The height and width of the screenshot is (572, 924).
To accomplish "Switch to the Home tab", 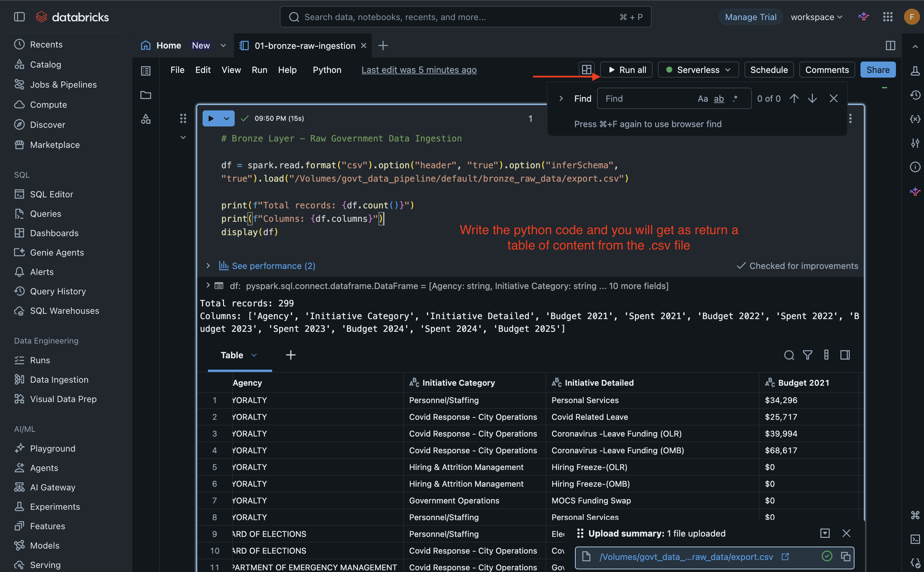I will pos(168,45).
